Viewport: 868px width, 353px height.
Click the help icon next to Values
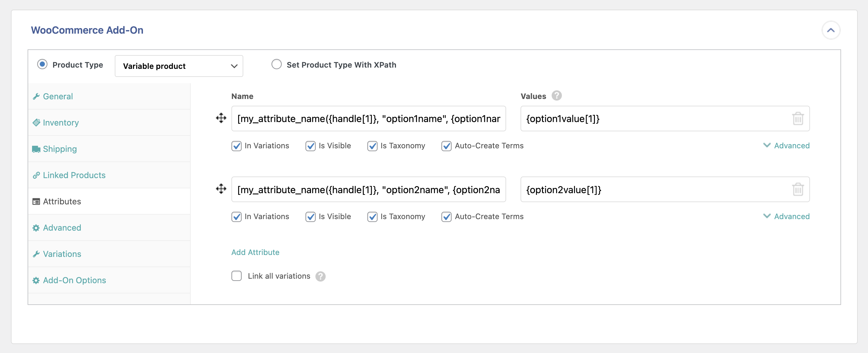click(556, 96)
